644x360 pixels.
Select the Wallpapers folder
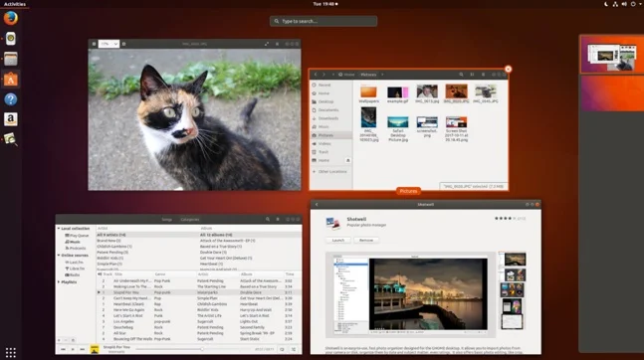(369, 94)
